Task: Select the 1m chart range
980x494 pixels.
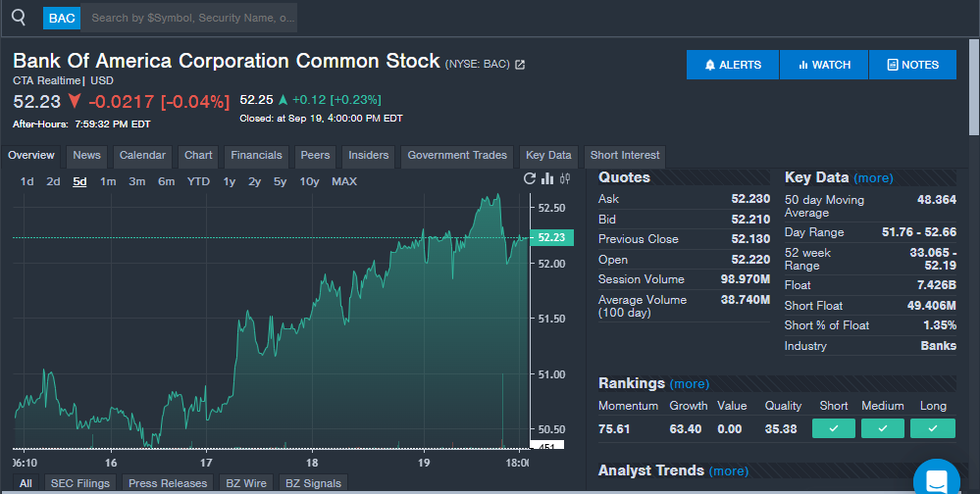Action: pos(108,181)
